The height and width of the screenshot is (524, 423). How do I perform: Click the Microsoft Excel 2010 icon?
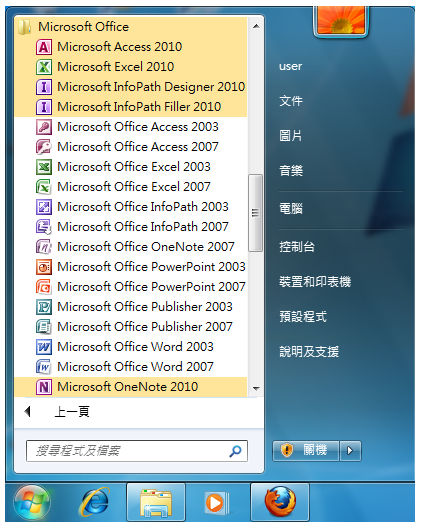(x=44, y=67)
